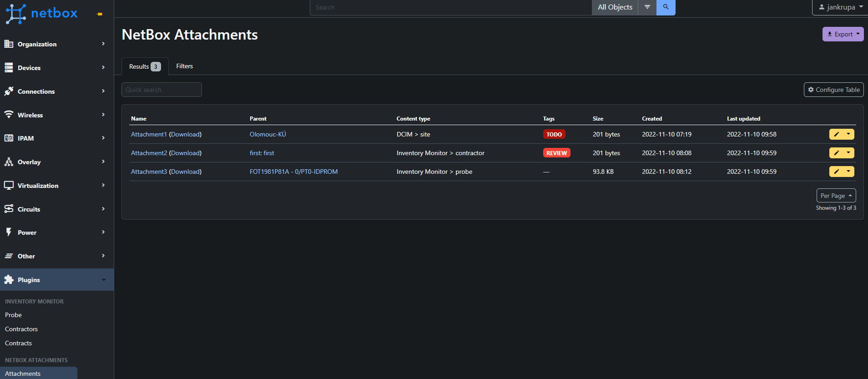The height and width of the screenshot is (379, 868).
Task: Edit Attachment1 with the pencil icon
Action: tap(836, 134)
